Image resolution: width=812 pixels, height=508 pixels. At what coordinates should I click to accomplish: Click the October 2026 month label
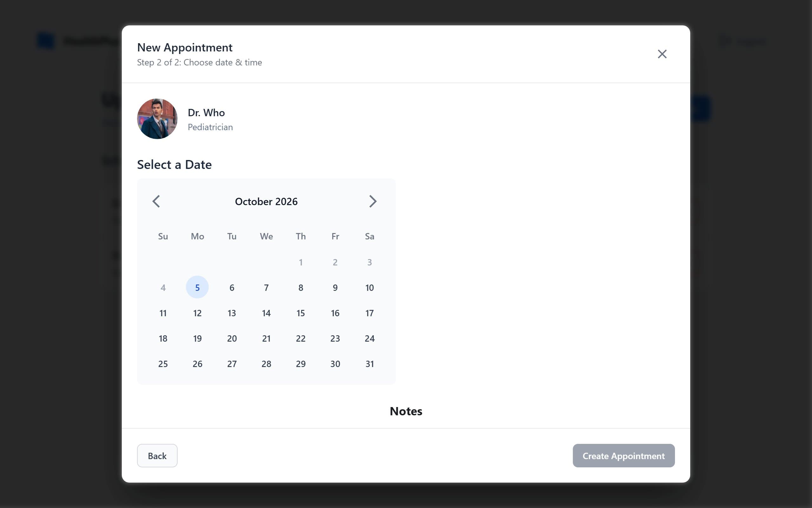[266, 201]
